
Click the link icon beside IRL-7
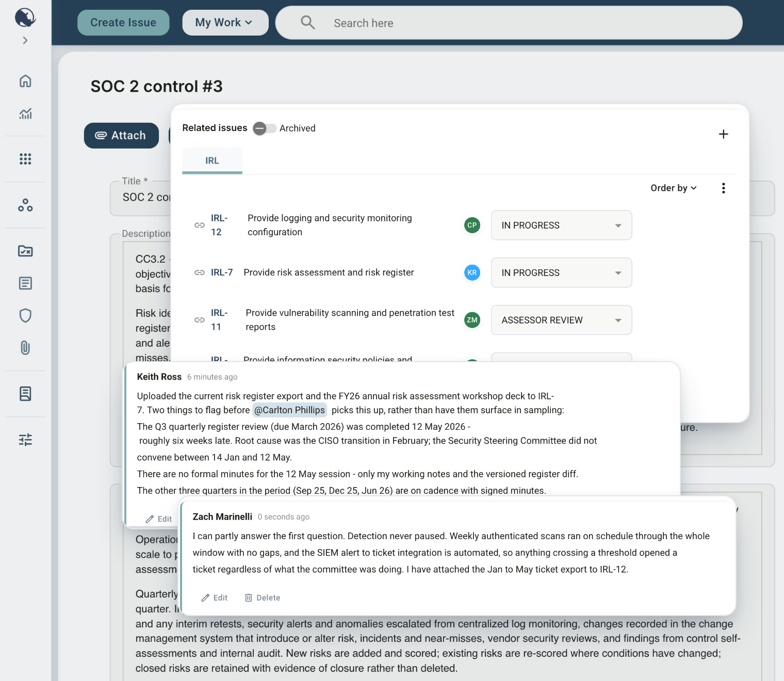click(200, 273)
